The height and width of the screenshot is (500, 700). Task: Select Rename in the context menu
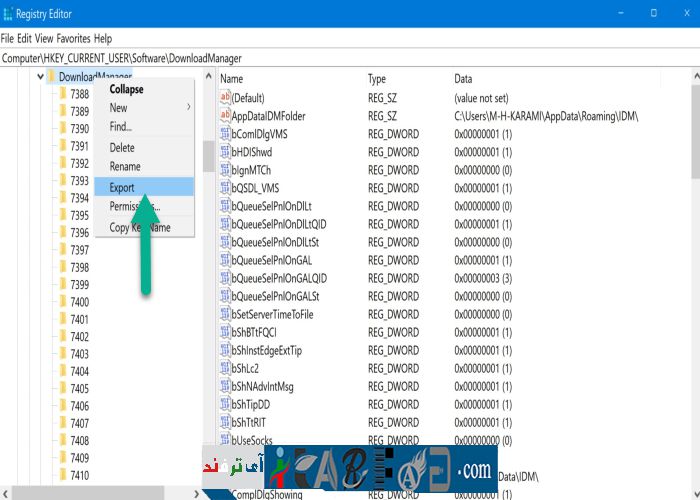125,167
